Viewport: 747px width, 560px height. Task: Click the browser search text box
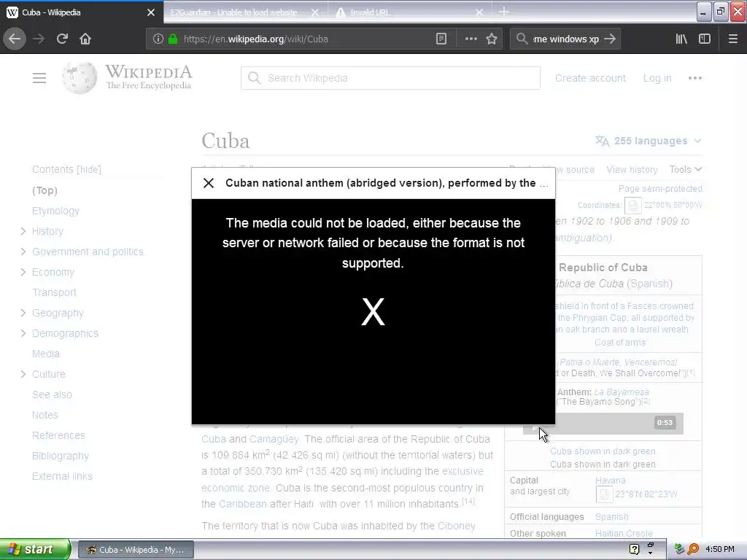(x=566, y=39)
